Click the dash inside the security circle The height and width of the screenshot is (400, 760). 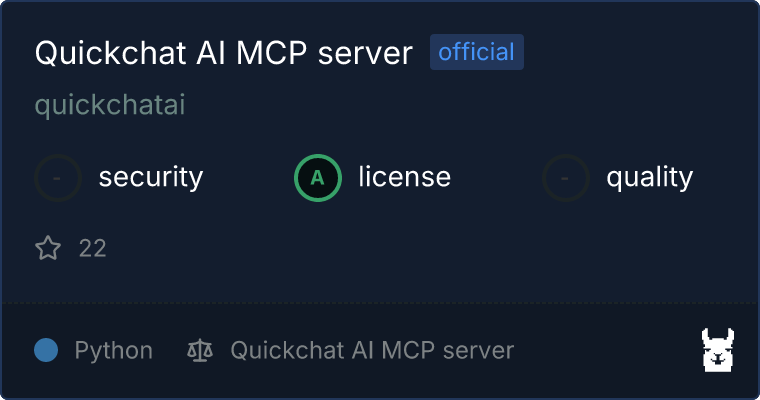point(57,178)
